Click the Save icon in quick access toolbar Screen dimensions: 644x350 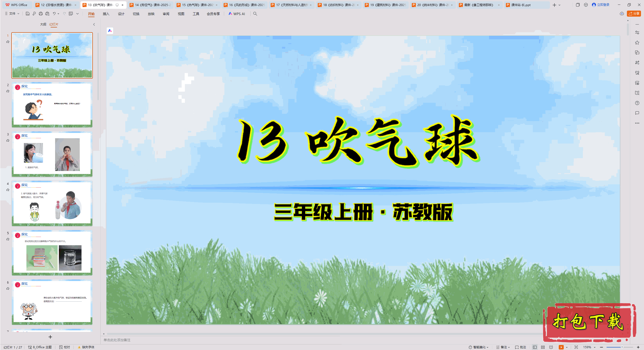point(27,14)
